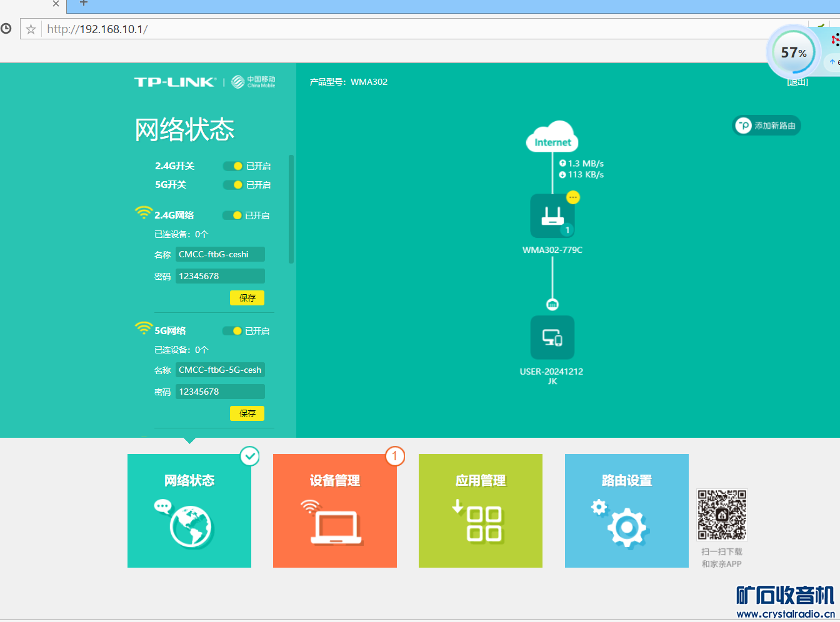Click the 5G network name field
Viewport: 840px width, 622px height.
220,370
